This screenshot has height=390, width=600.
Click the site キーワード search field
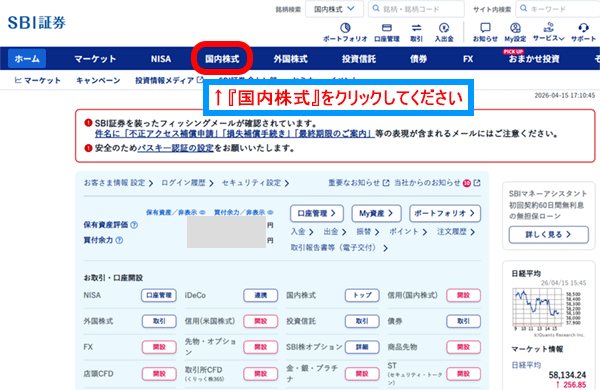point(558,9)
